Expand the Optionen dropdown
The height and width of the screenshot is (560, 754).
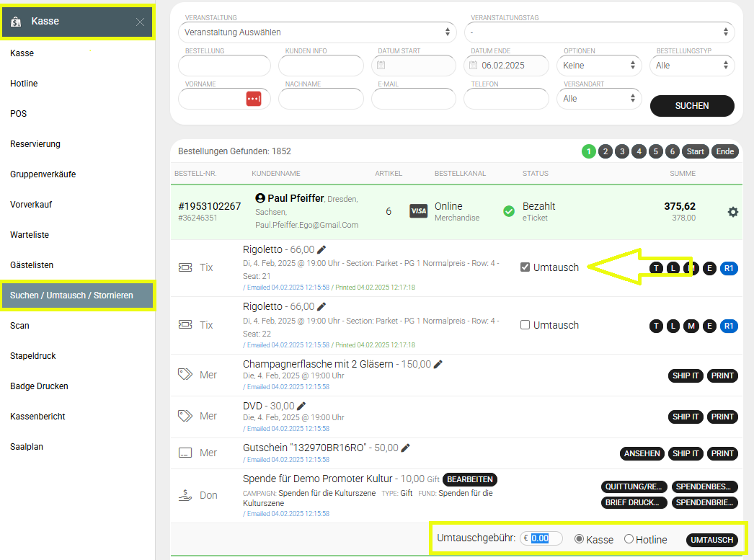[x=599, y=66]
